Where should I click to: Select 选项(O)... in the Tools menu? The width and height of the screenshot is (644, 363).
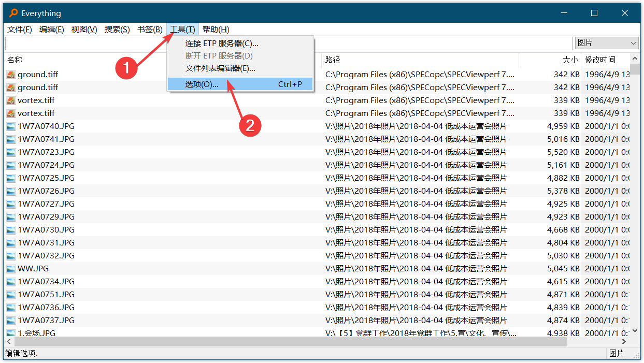pyautogui.click(x=240, y=84)
